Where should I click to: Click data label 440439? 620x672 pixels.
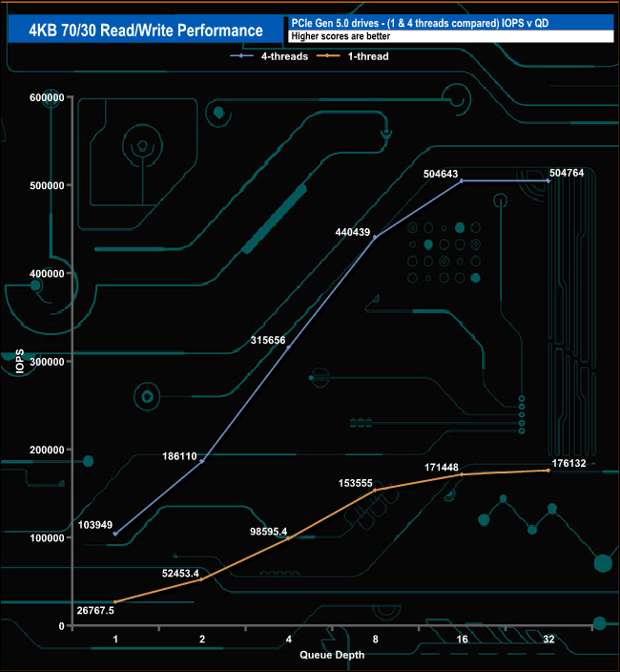click(x=352, y=232)
